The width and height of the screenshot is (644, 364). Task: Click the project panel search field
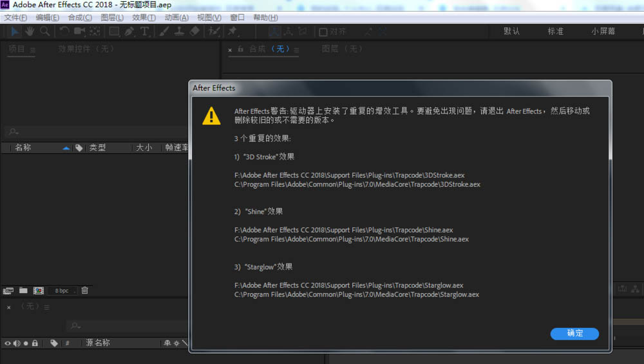pyautogui.click(x=97, y=132)
